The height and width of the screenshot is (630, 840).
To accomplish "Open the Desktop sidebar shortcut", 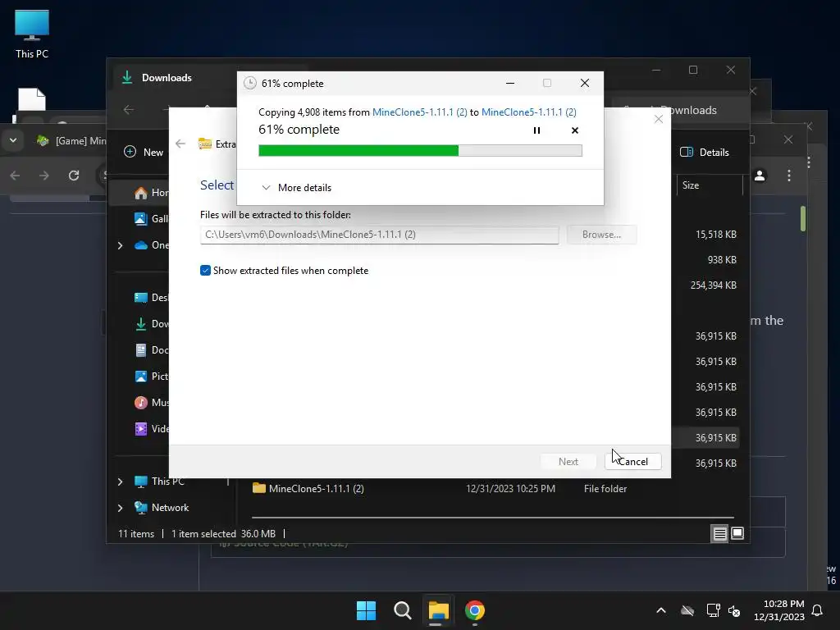I will coord(151,297).
